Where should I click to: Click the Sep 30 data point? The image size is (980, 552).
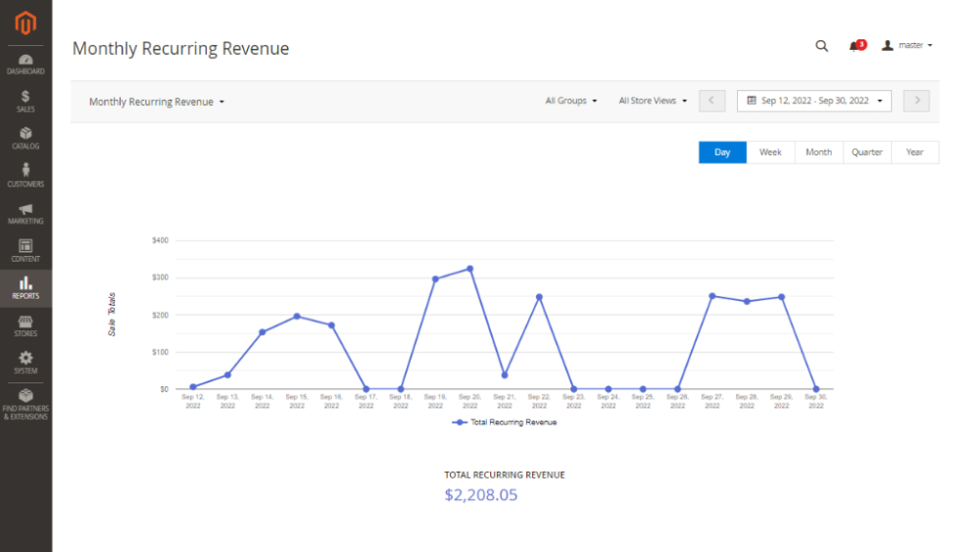pos(816,389)
